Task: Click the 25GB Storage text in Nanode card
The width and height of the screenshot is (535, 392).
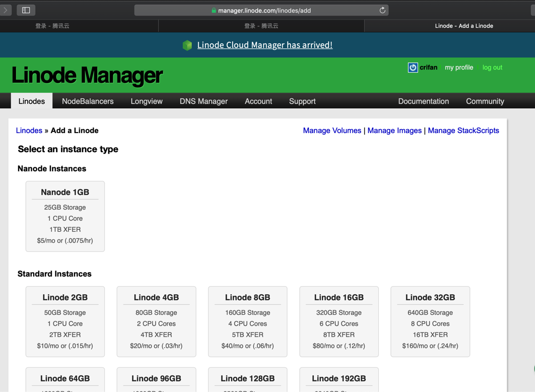Action: click(x=65, y=208)
